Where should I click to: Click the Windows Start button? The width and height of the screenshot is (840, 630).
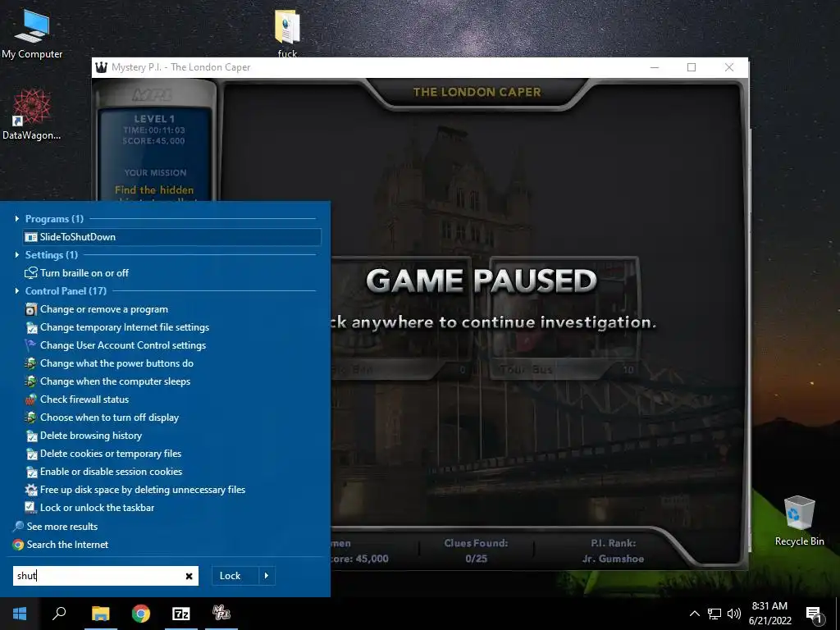[20, 614]
